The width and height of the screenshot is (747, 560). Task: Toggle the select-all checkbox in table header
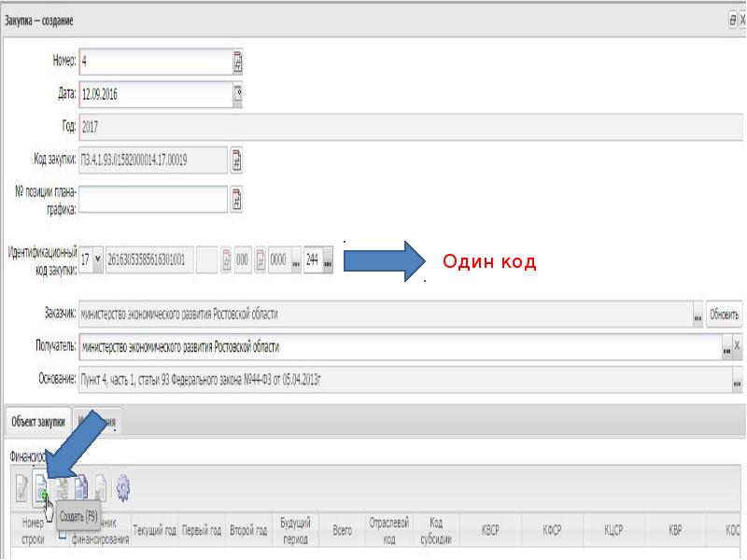62,535
